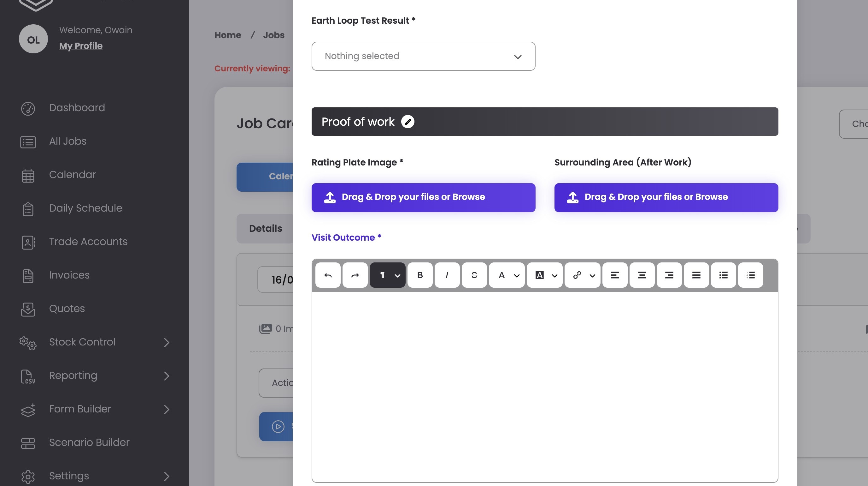Justify text alignment in the editor
The width and height of the screenshot is (868, 486).
tap(696, 275)
